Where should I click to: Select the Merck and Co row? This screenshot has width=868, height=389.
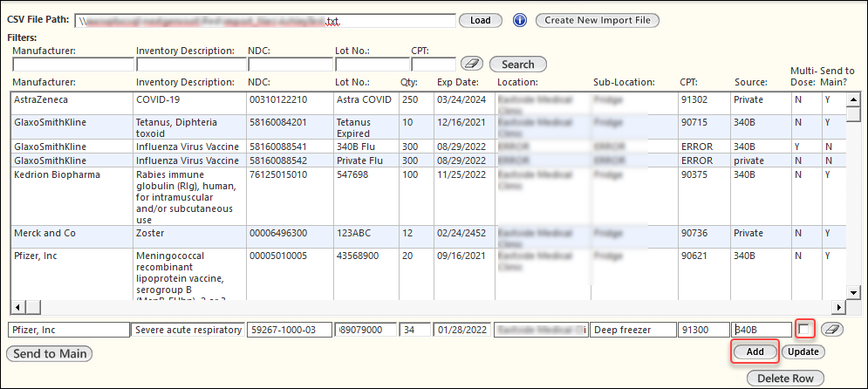pyautogui.click(x=429, y=237)
